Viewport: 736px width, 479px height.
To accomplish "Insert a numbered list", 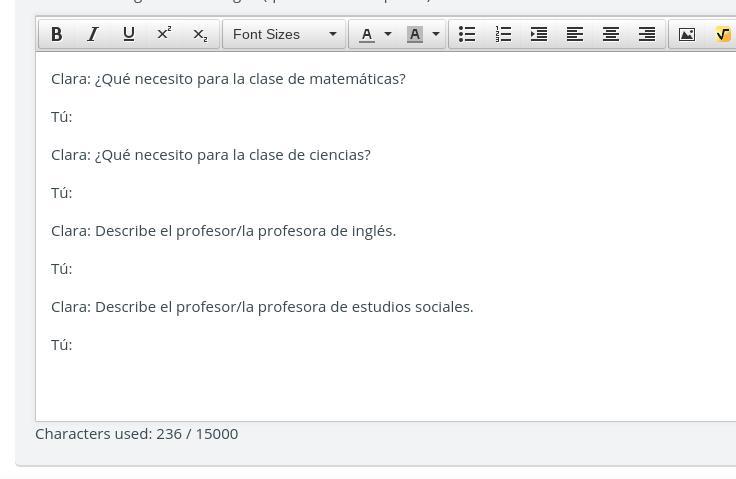I will click(x=503, y=34).
